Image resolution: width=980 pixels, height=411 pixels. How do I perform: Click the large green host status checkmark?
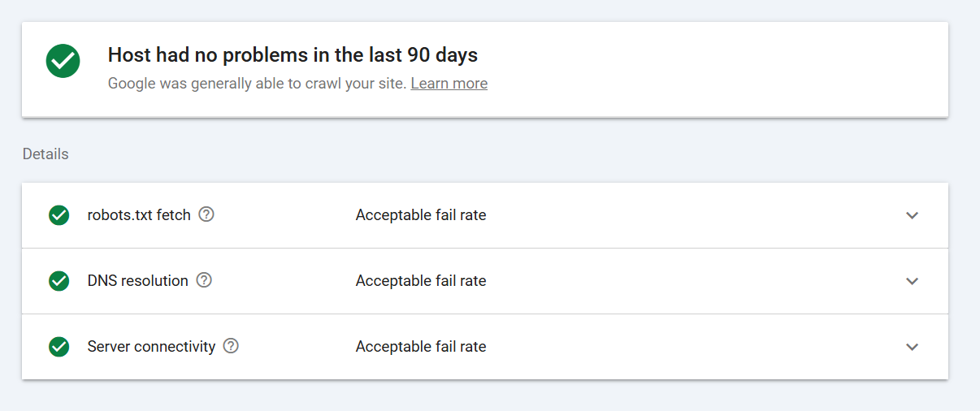click(x=63, y=62)
